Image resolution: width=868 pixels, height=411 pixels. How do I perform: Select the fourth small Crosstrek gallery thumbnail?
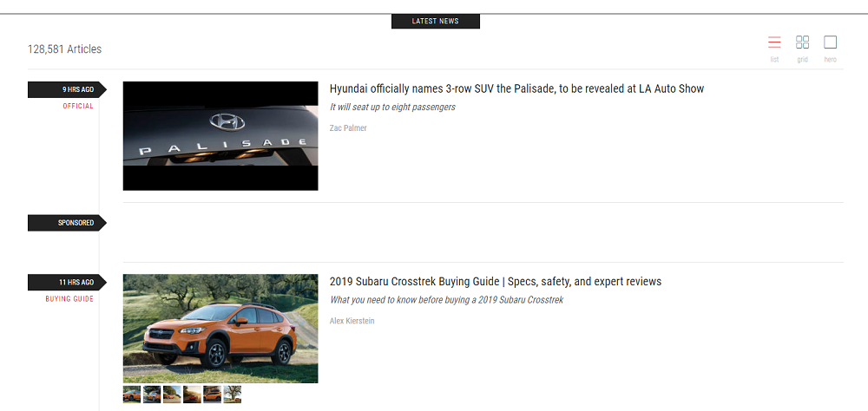pos(192,395)
